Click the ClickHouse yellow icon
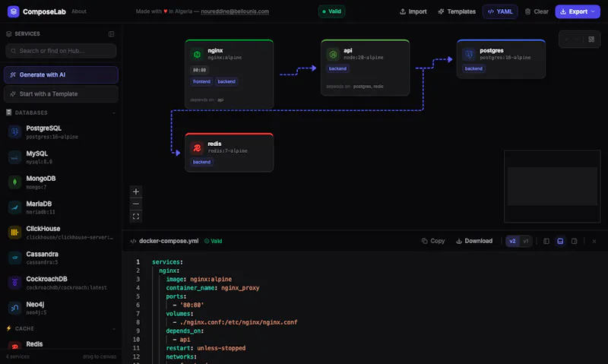Screen dimensions: 608x364 (x=14, y=233)
